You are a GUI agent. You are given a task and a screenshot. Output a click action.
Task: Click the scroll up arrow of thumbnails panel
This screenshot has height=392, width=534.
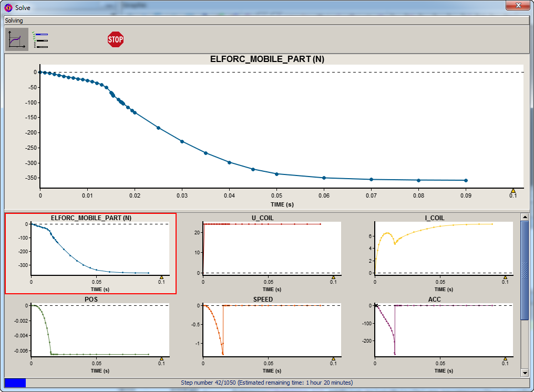tap(525, 217)
